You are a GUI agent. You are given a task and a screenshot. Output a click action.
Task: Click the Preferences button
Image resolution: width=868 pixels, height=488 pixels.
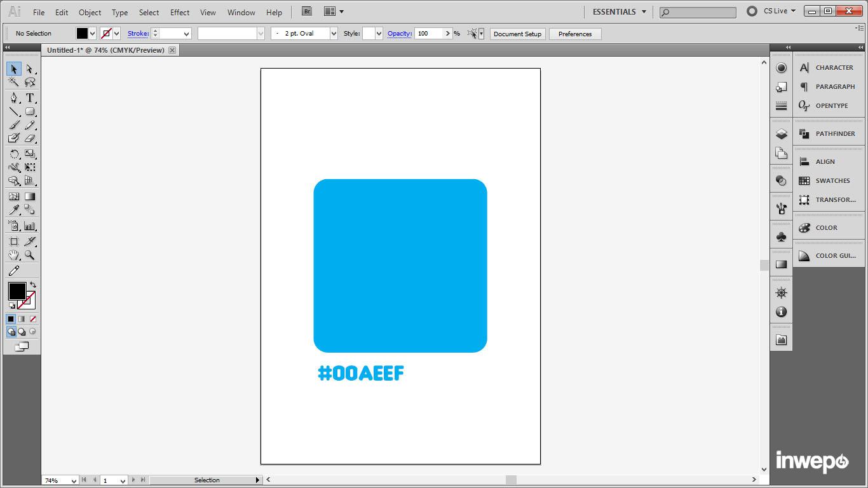pos(574,34)
